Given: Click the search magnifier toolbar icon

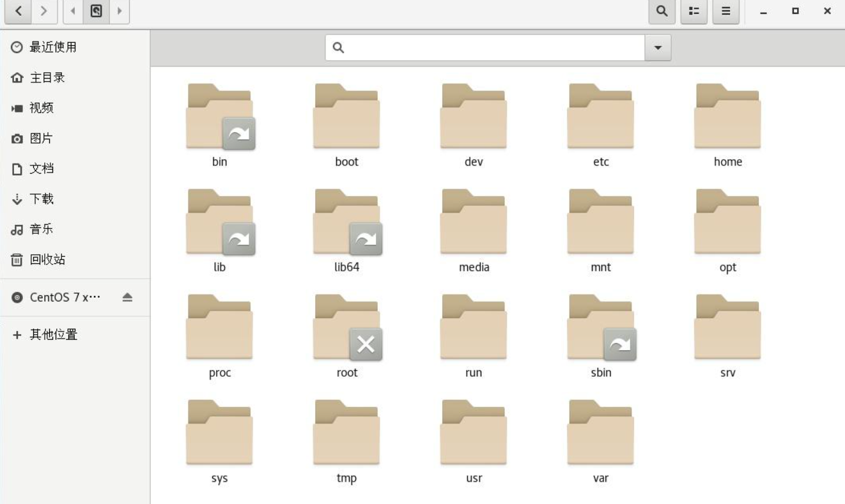Looking at the screenshot, I should click(662, 11).
